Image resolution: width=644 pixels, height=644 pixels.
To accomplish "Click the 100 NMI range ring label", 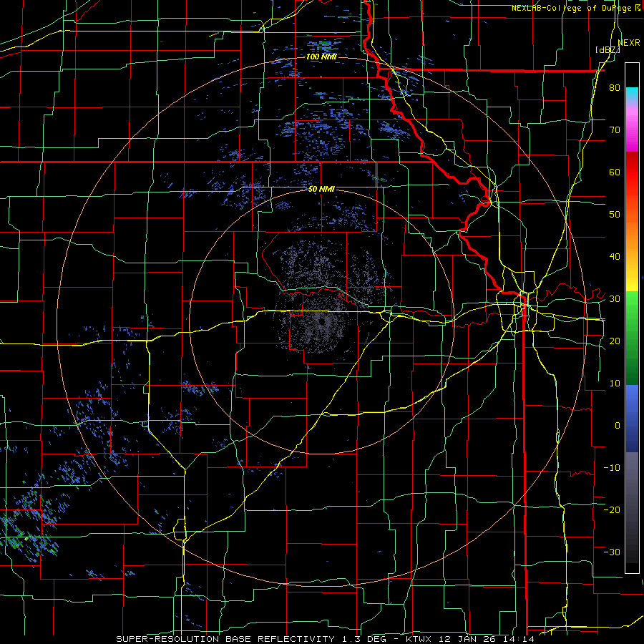I will point(321,57).
